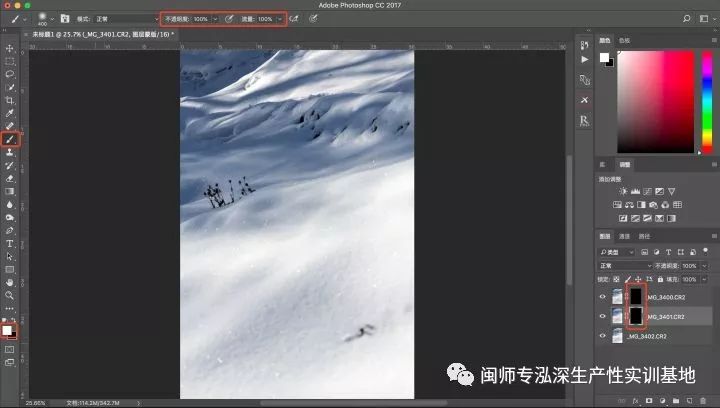Open the layer opacity dropdown
Image resolution: width=720 pixels, height=408 pixels.
click(x=704, y=266)
